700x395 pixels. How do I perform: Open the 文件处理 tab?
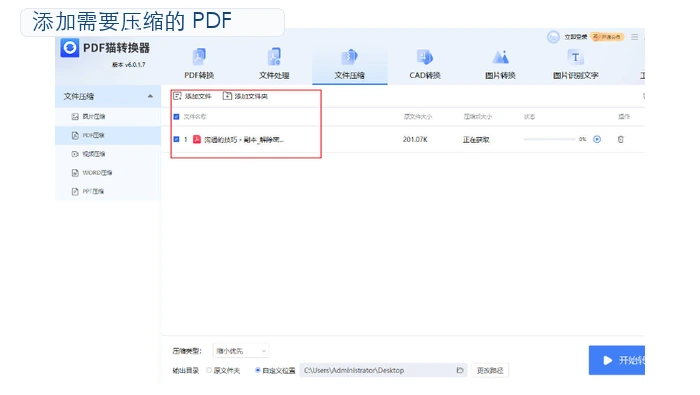(x=274, y=64)
